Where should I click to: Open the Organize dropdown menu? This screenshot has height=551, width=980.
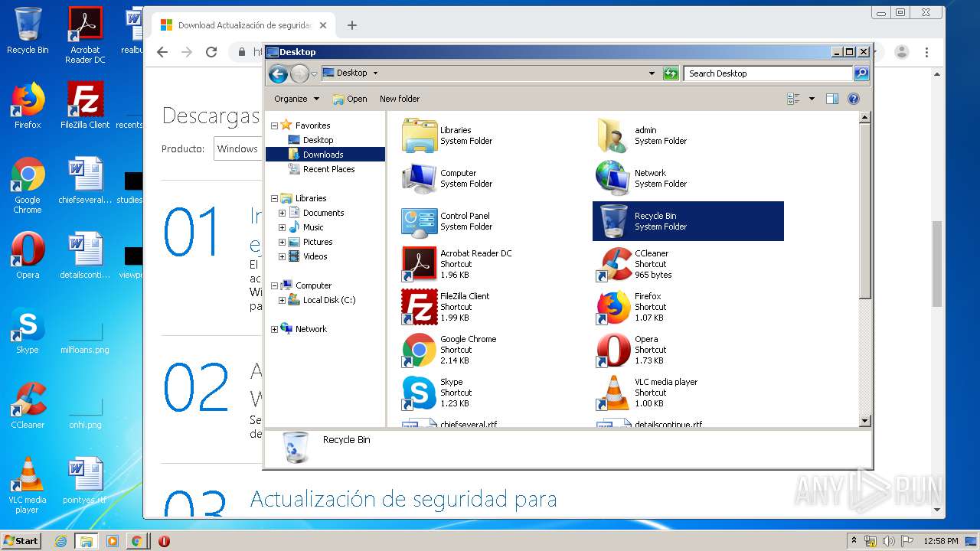297,99
